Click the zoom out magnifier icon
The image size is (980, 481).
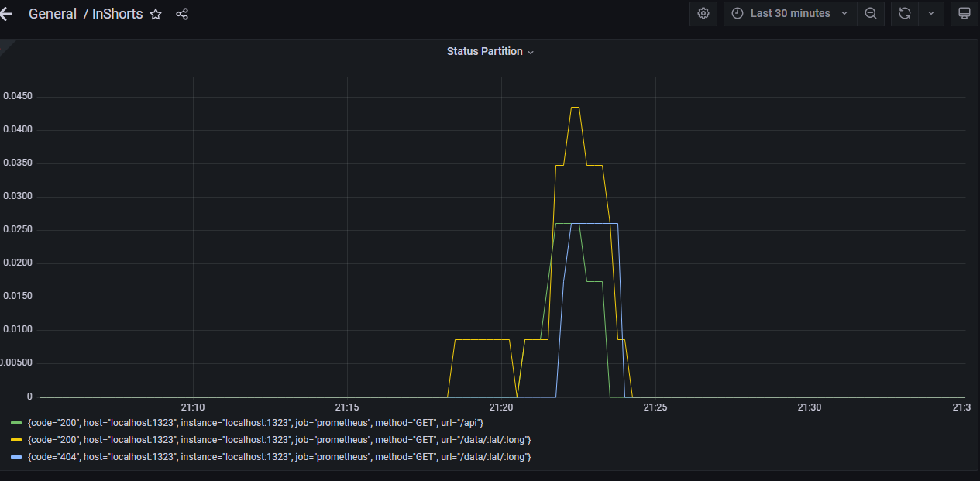point(870,13)
